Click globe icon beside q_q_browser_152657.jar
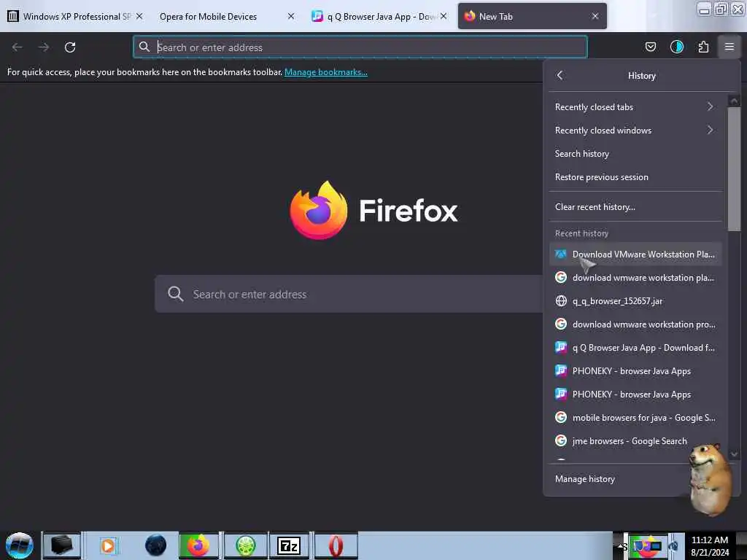Viewport: 747px width, 560px height. (x=561, y=301)
